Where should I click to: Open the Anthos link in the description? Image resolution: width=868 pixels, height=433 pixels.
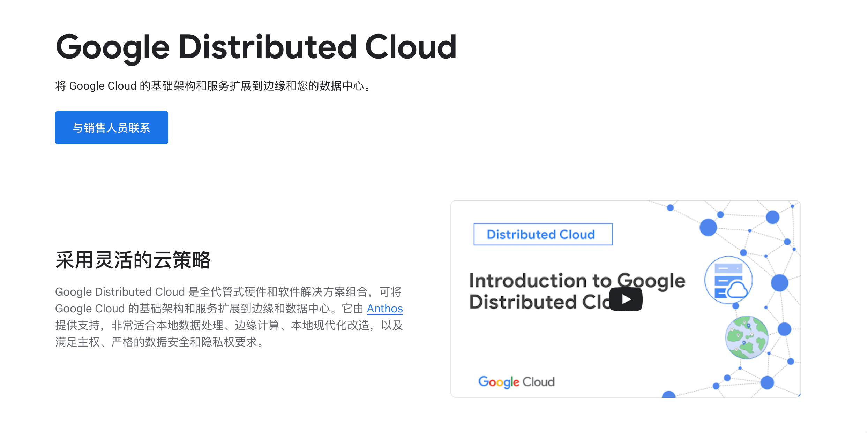385,309
